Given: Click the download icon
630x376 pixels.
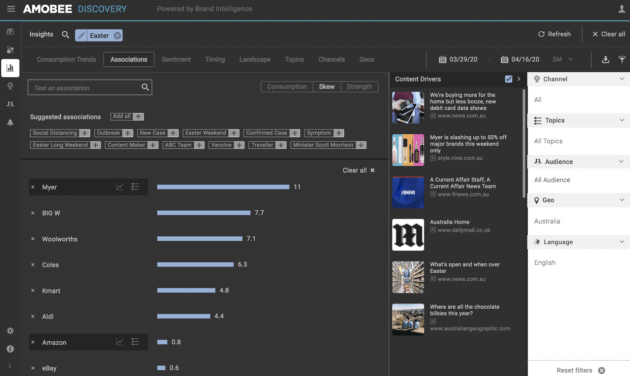Looking at the screenshot, I should [605, 59].
